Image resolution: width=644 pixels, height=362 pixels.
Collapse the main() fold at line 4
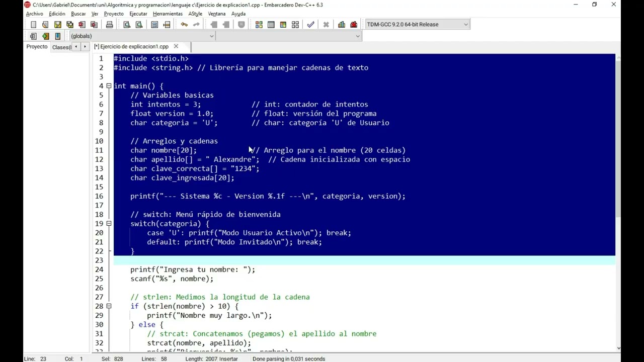pos(109,86)
